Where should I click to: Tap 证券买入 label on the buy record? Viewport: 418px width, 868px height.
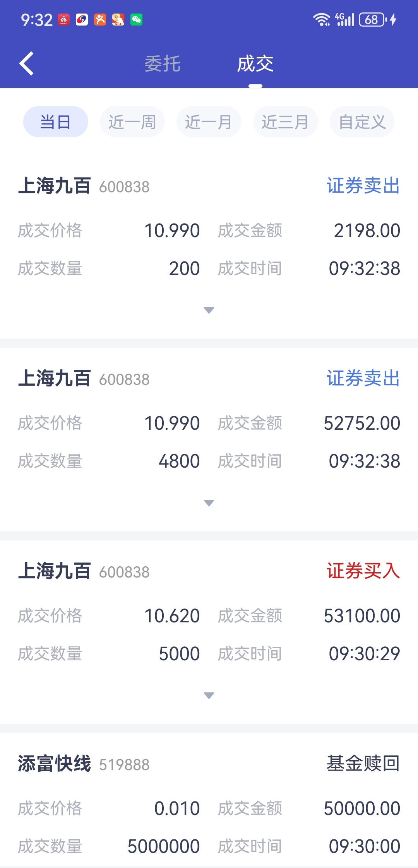coord(363,571)
